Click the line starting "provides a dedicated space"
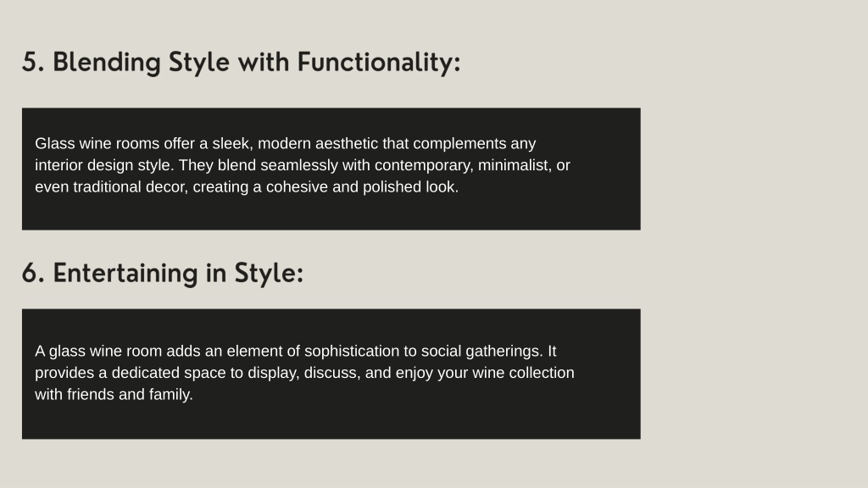Image resolution: width=868 pixels, height=488 pixels. click(x=304, y=373)
